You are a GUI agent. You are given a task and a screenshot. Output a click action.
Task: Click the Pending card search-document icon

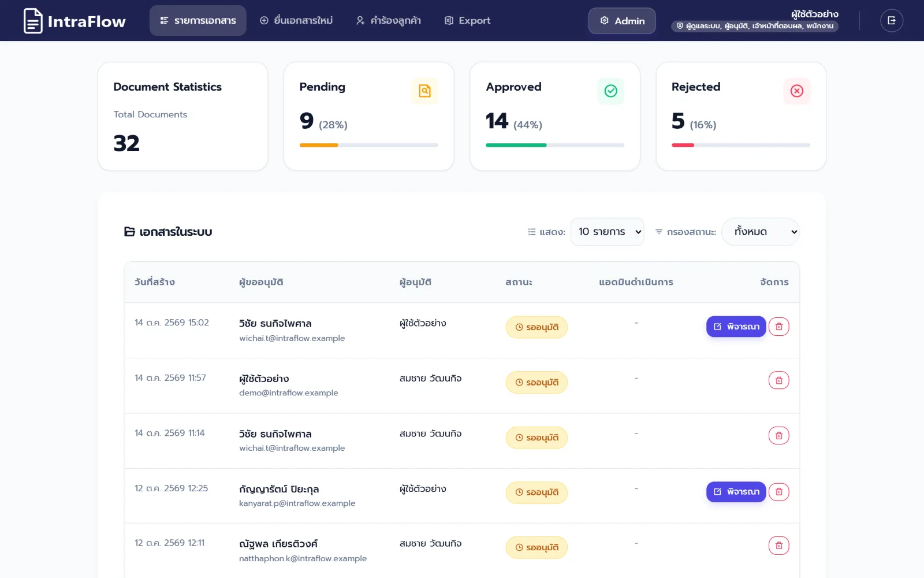425,91
